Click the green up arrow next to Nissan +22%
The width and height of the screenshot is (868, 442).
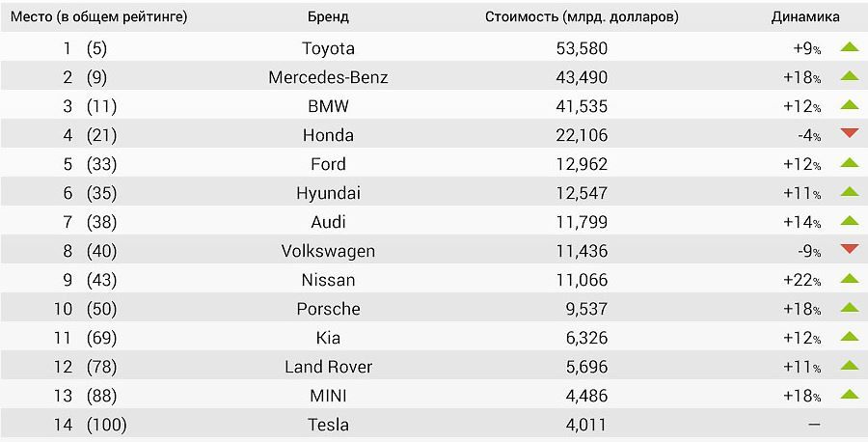coord(849,278)
